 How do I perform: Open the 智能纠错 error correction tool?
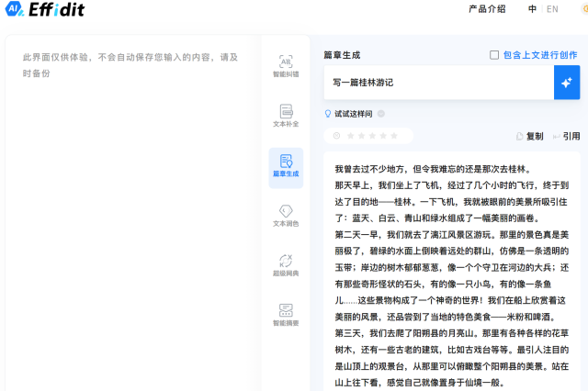(285, 66)
